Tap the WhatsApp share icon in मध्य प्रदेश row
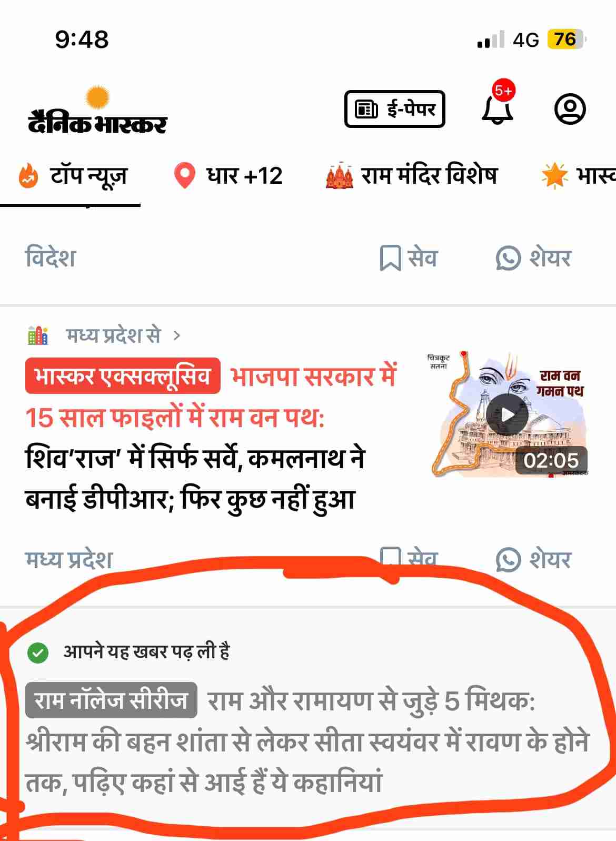 tap(508, 560)
